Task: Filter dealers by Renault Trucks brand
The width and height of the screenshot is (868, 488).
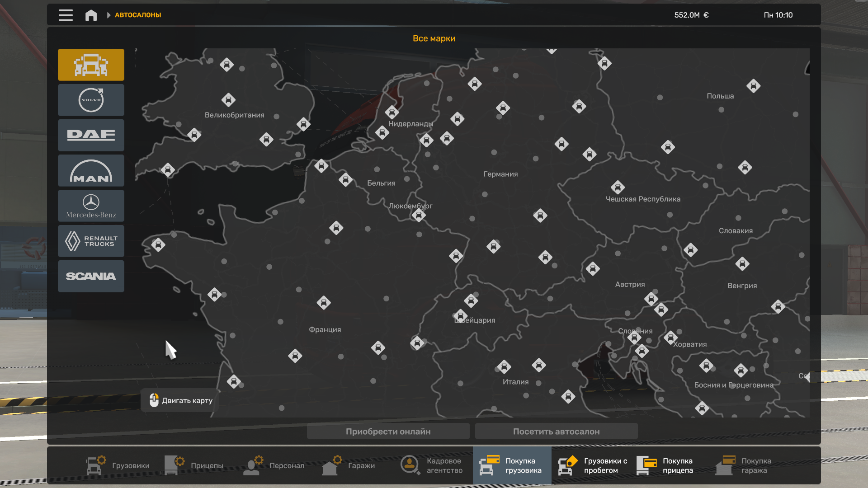Action: 91,241
